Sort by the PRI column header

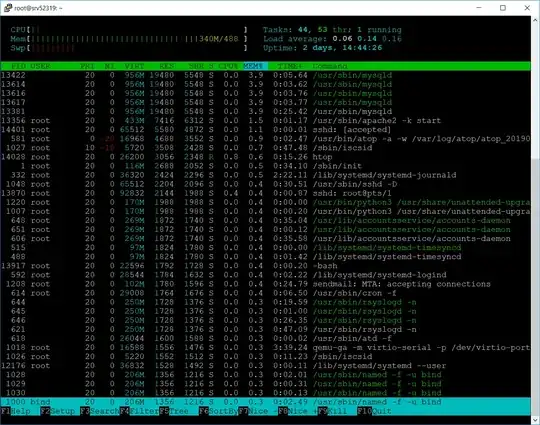(87, 66)
